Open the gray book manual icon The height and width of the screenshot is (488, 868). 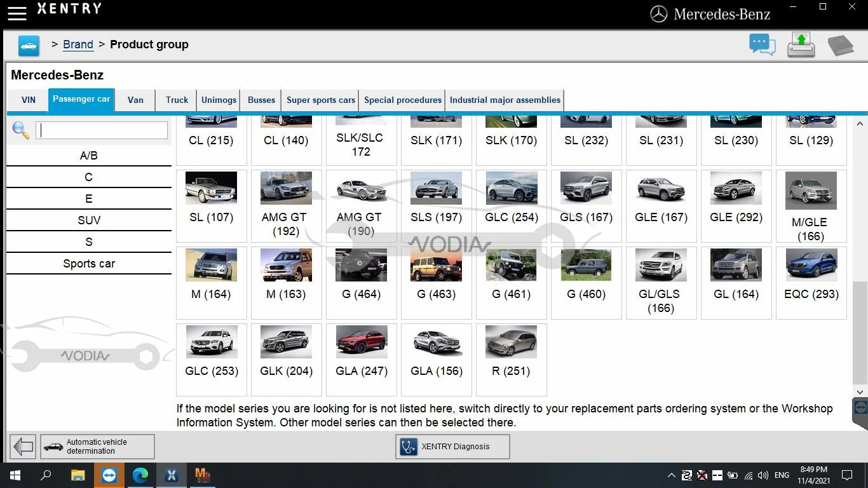click(x=840, y=45)
